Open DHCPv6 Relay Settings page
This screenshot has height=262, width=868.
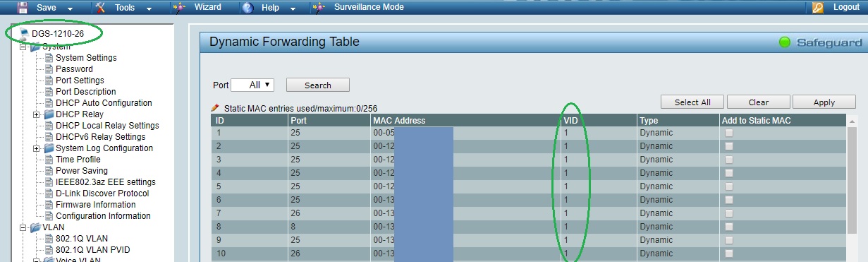[x=101, y=137]
